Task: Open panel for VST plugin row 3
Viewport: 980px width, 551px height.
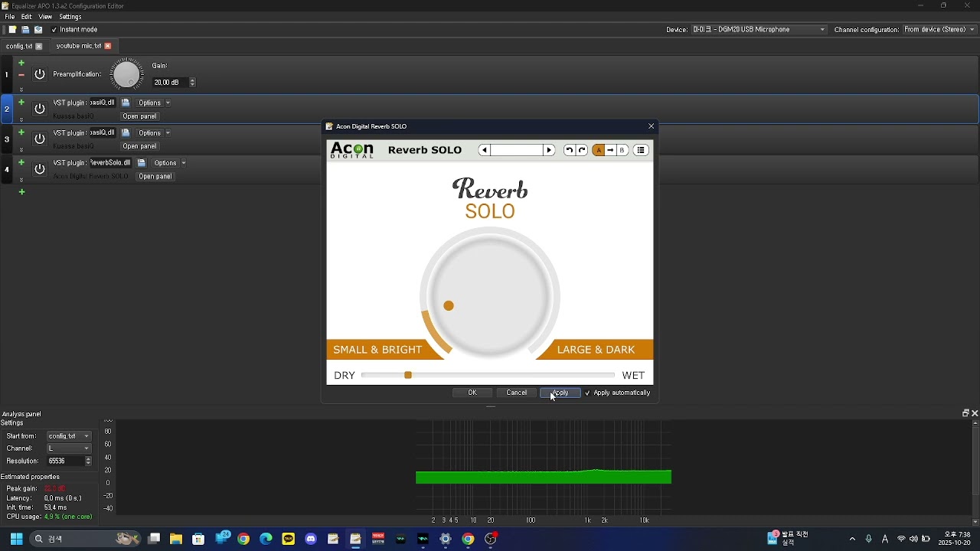Action: pos(139,146)
